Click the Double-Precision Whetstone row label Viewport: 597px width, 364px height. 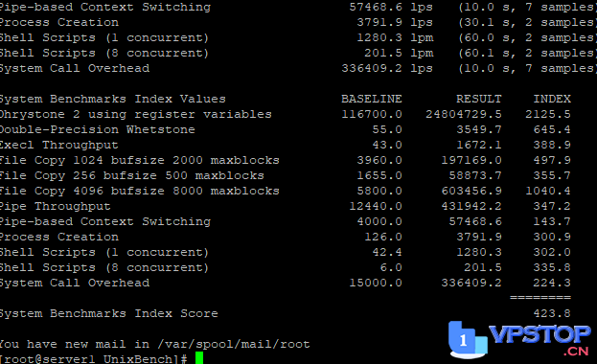click(x=98, y=129)
